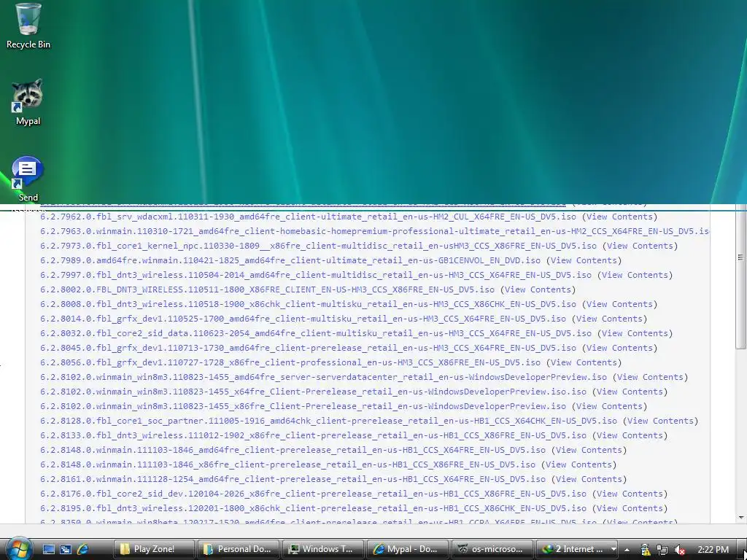The width and height of the screenshot is (747, 560).
Task: Open the 6.2.7963.0 winmain homebasic-homepremium iso link
Action: [x=375, y=231]
